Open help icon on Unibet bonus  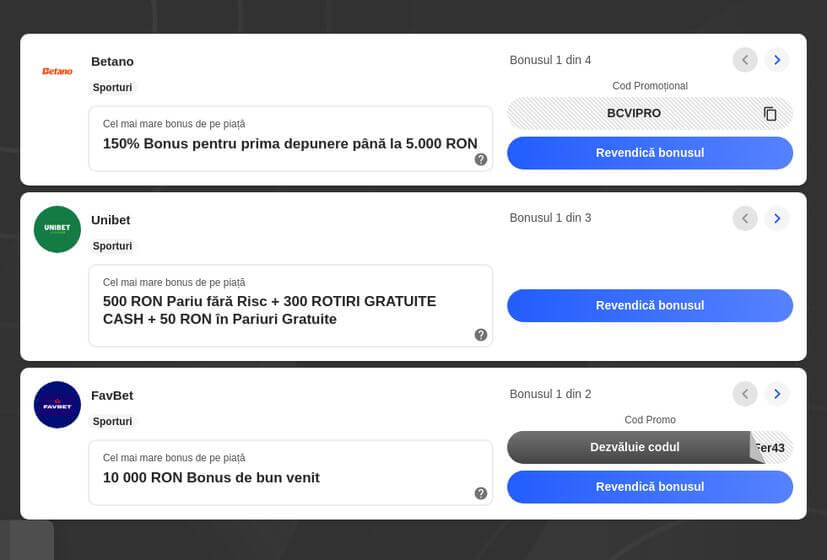tap(481, 335)
